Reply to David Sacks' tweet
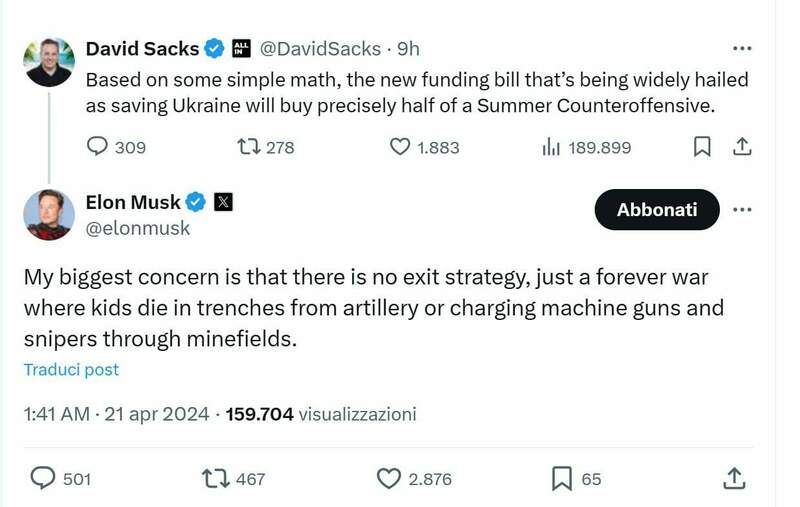This screenshot has height=507, width=800. [97, 147]
